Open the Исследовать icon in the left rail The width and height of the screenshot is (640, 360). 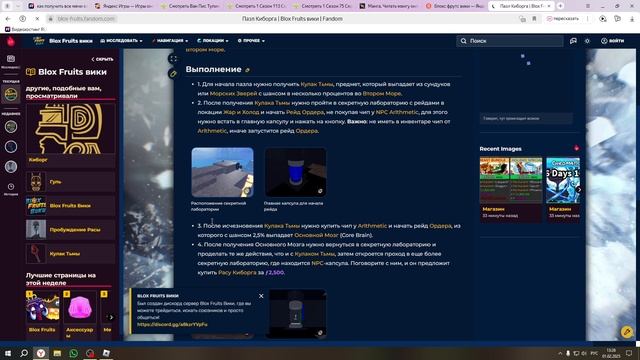coord(11,61)
